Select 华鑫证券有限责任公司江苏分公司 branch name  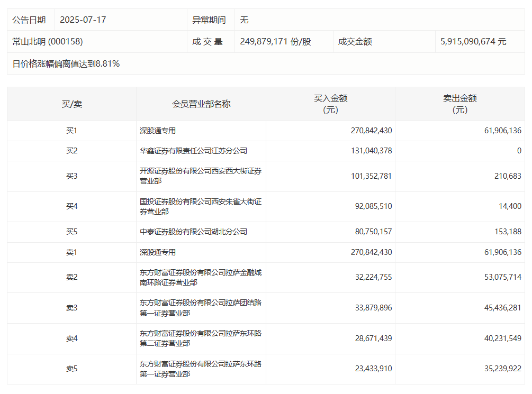tap(193, 151)
